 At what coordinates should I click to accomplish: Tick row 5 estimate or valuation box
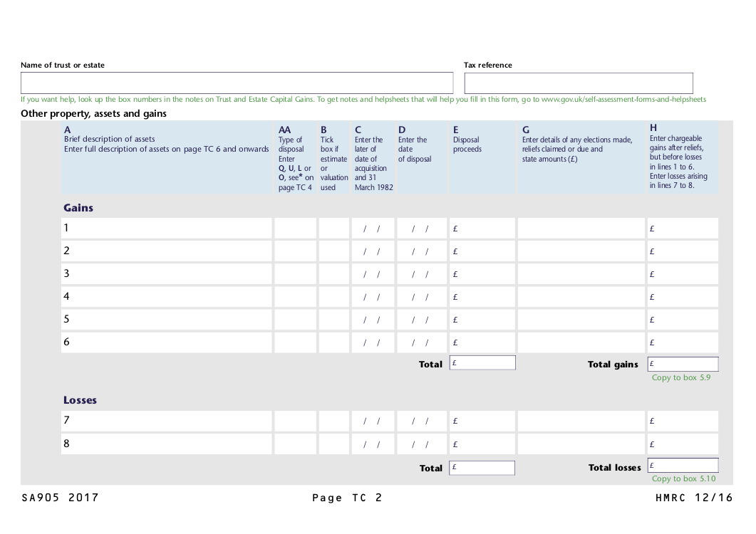point(333,320)
